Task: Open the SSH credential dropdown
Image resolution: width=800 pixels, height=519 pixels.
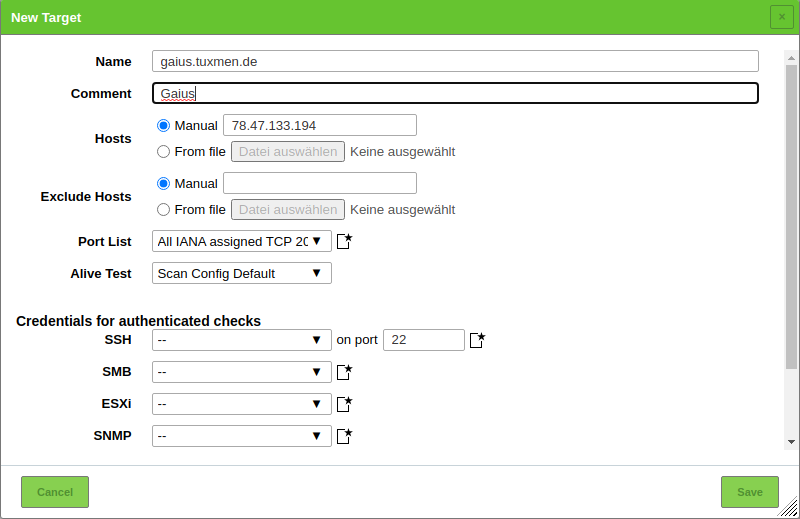Action: (x=241, y=340)
